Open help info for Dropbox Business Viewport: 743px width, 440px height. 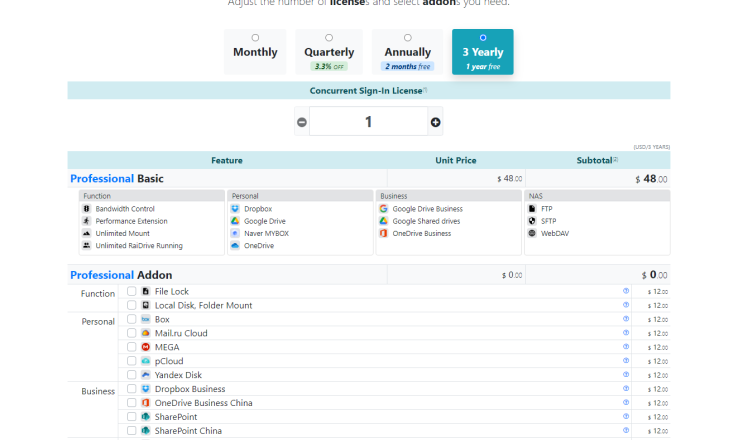[626, 388]
